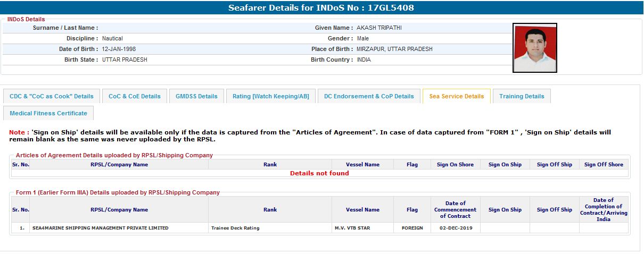Screen dimensions: 644x254
Task: Click the M.V. VTB STAR vessel name
Action: 352,228
